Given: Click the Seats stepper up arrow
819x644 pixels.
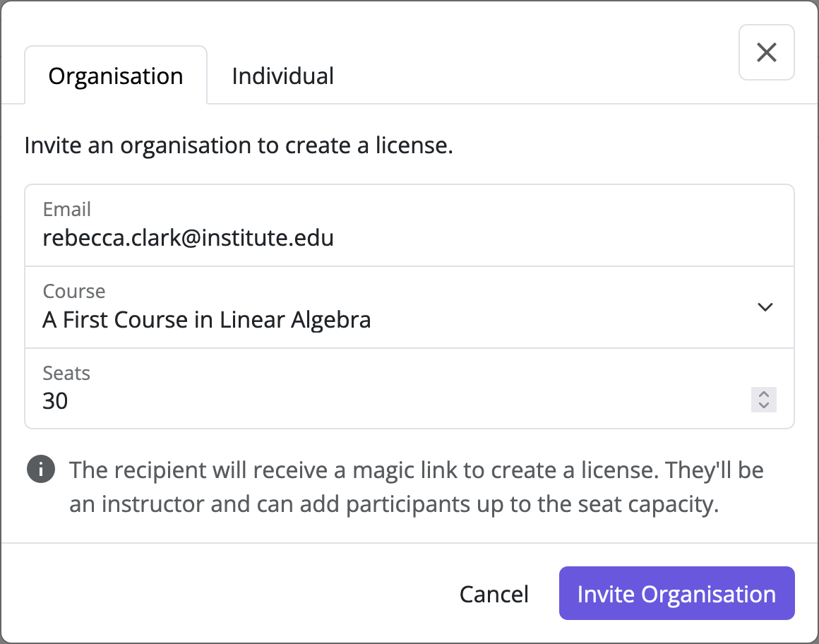Looking at the screenshot, I should coord(763,395).
